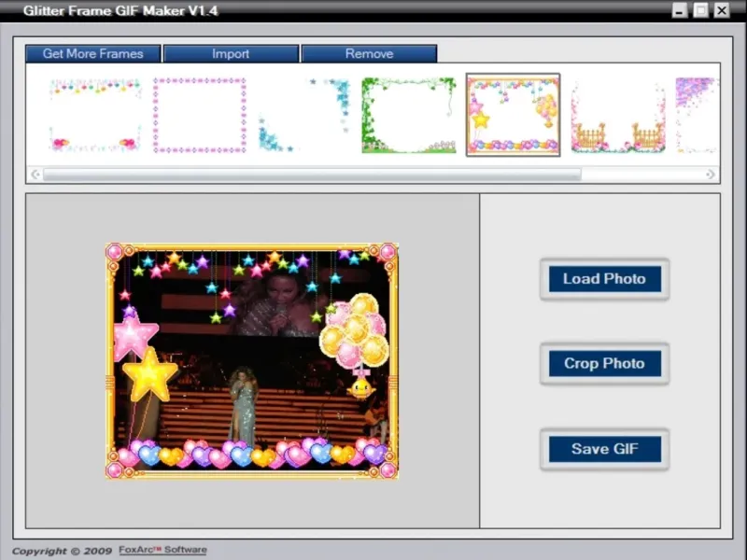747x560 pixels.
Task: Close the Glitter Frame GIF Maker window
Action: [722, 10]
